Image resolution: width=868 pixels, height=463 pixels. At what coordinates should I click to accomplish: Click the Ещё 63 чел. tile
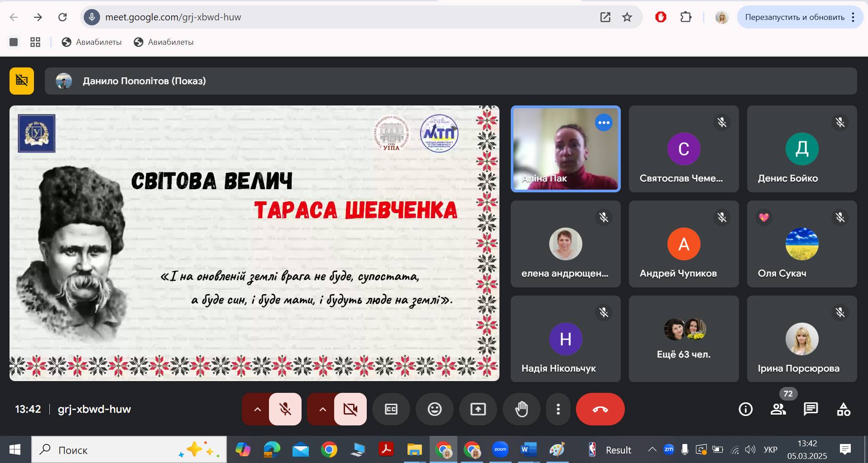pos(683,339)
